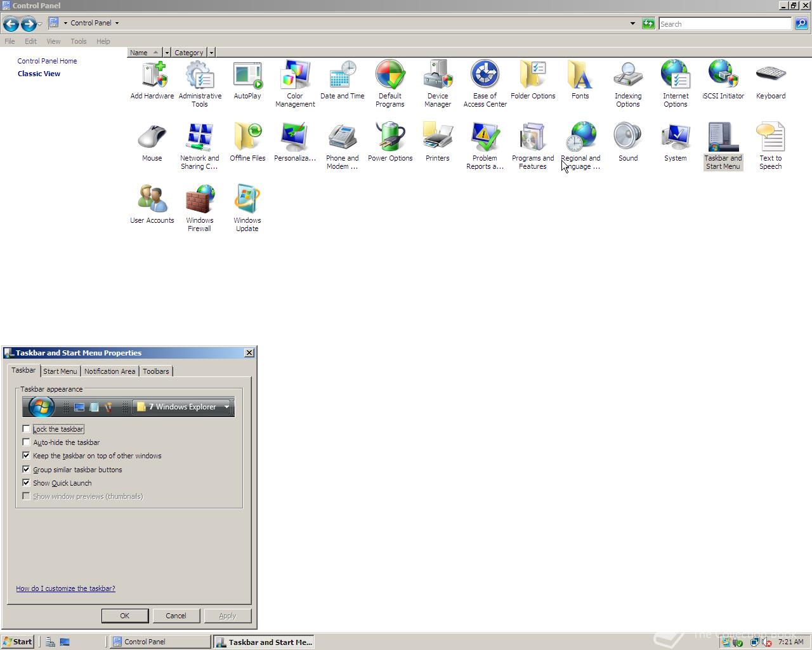Click OK in Taskbar Properties dialog
Screen dimensions: 812x650
pos(125,616)
